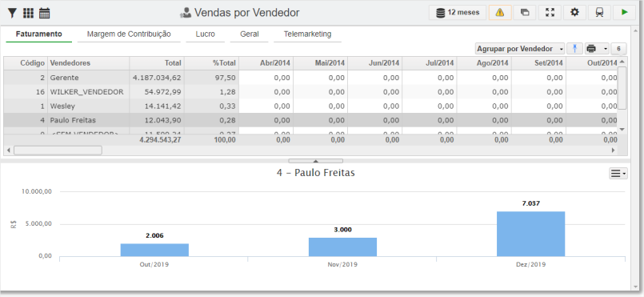Click the grid view icon
This screenshot has width=644, height=297.
click(x=28, y=13)
